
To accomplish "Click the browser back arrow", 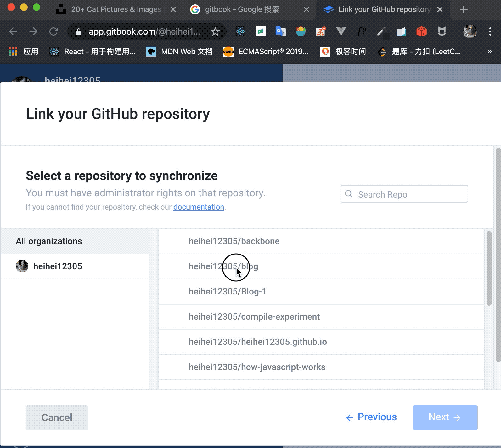I will pyautogui.click(x=13, y=31).
